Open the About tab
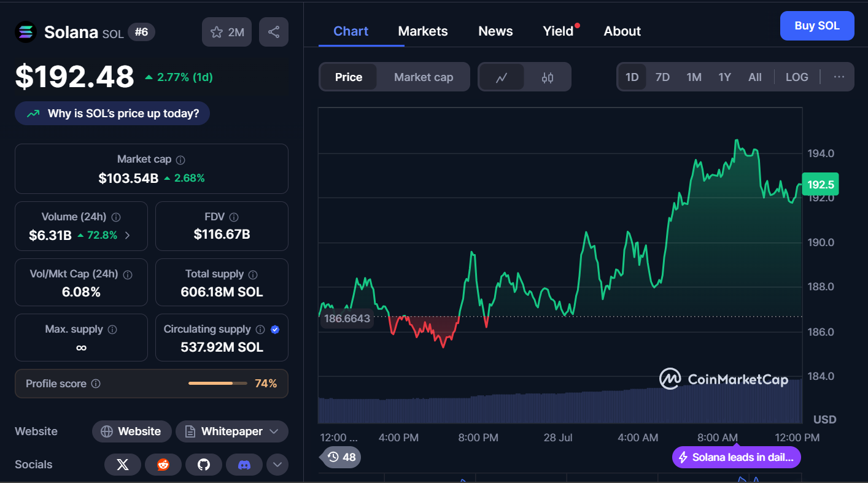Screen dimensions: 868x483 point(622,31)
